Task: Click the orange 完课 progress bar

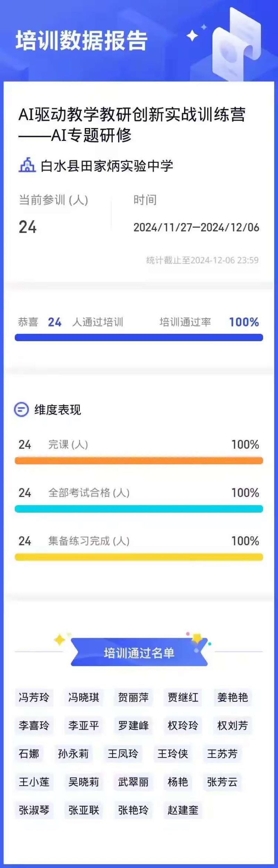Action: click(x=139, y=460)
